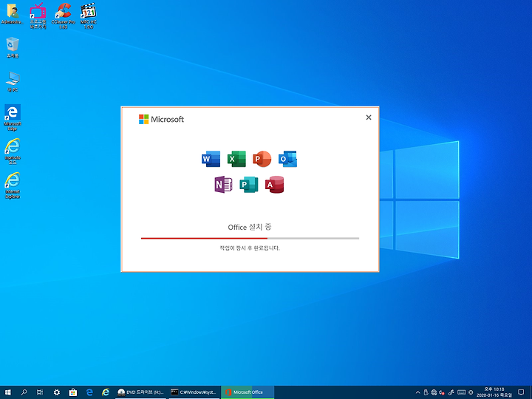Select the CCleaner Pro desktop shortcut
Viewport: 532px width, 399px height.
[x=63, y=16]
